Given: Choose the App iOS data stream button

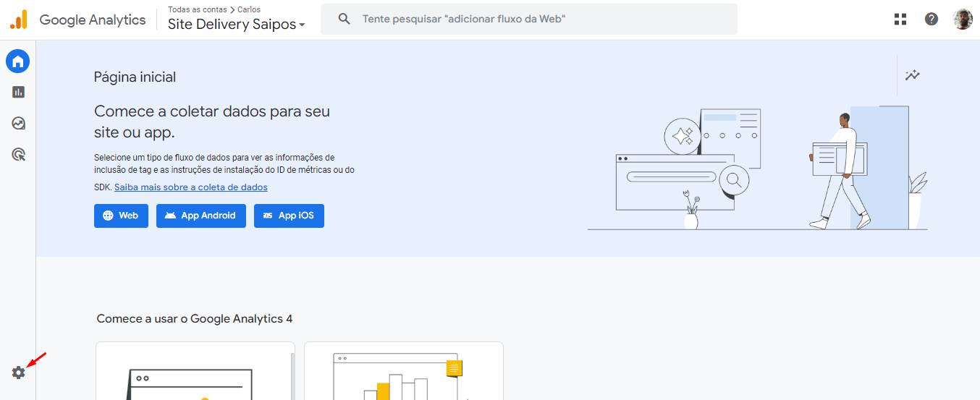Looking at the screenshot, I should (289, 216).
